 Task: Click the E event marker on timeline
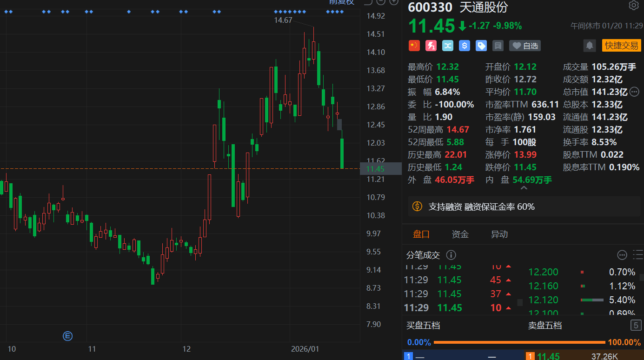click(x=67, y=336)
